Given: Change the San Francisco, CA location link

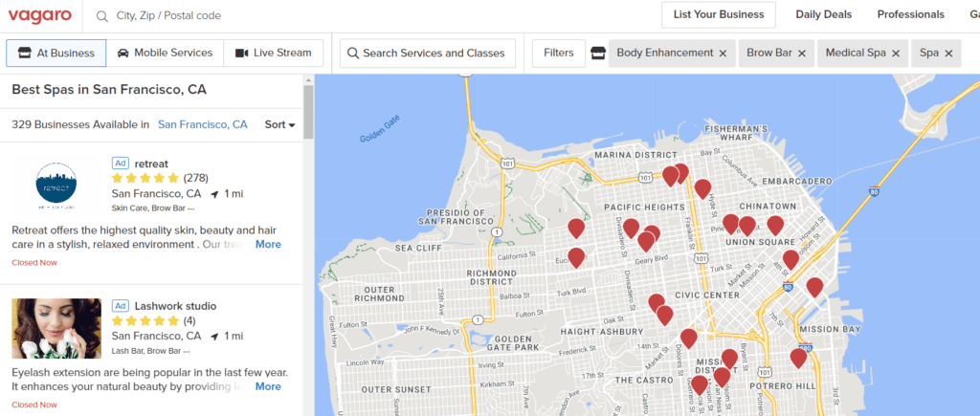Looking at the screenshot, I should pyautogui.click(x=203, y=124).
